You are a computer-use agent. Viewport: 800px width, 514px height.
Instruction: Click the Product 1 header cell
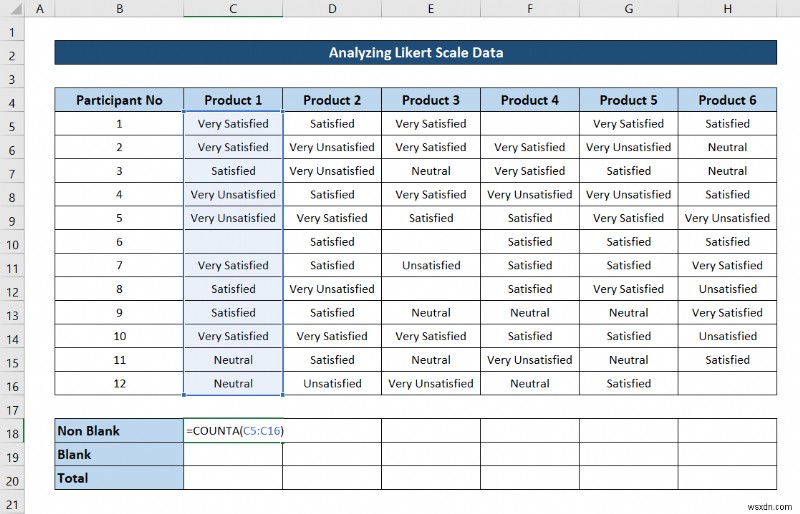pos(233,100)
